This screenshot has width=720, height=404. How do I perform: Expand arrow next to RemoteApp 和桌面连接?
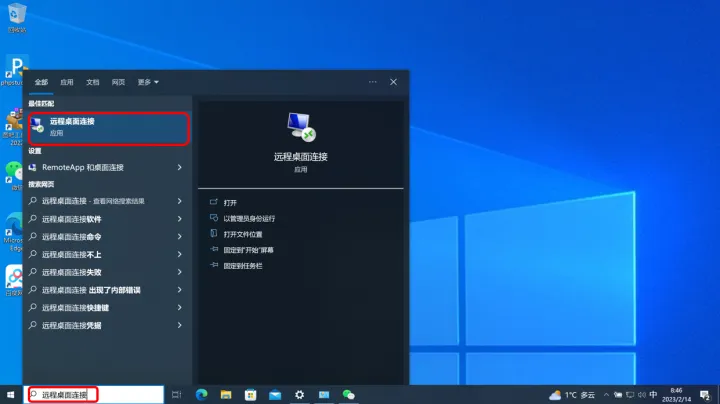tap(180, 168)
